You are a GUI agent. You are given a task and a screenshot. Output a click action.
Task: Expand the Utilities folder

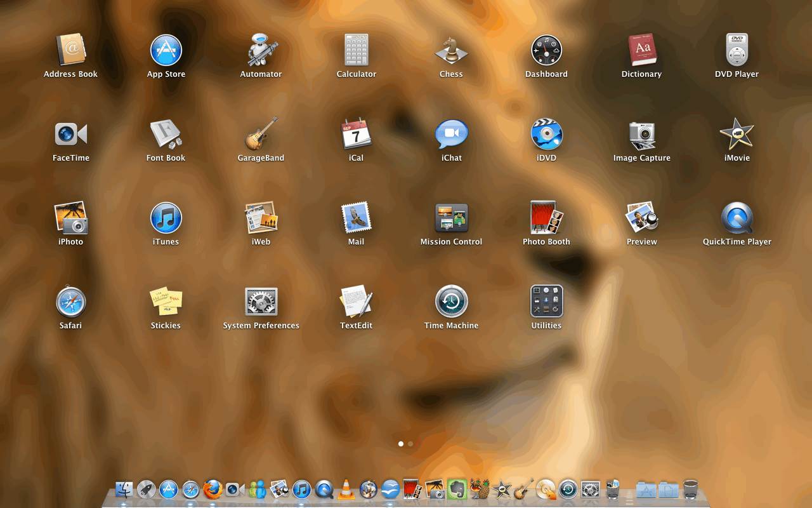point(546,302)
